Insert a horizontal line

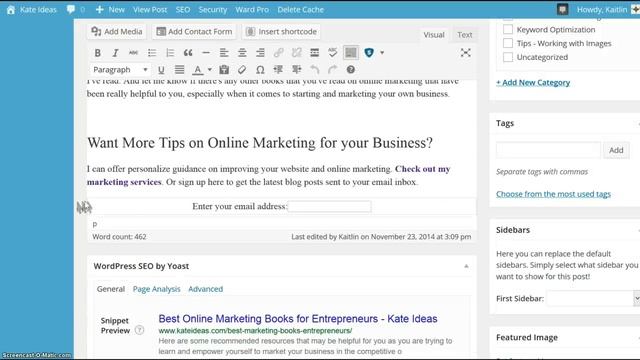206,53
